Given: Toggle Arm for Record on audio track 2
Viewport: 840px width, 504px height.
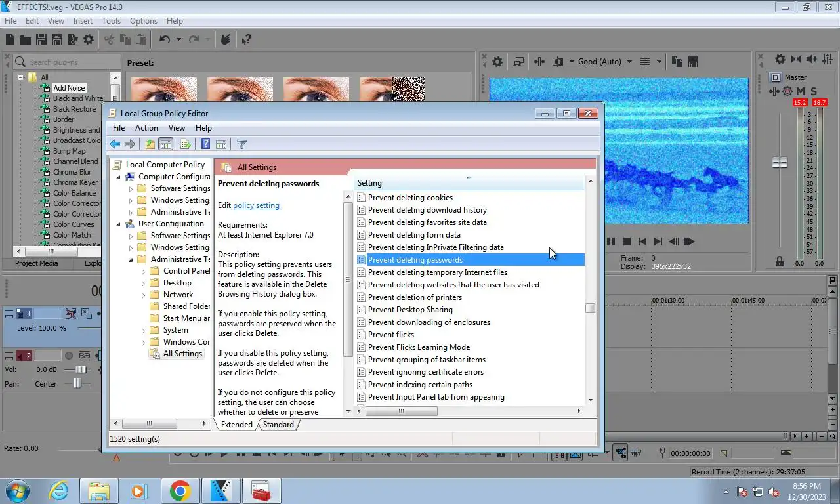Looking at the screenshot, I should point(69,356).
